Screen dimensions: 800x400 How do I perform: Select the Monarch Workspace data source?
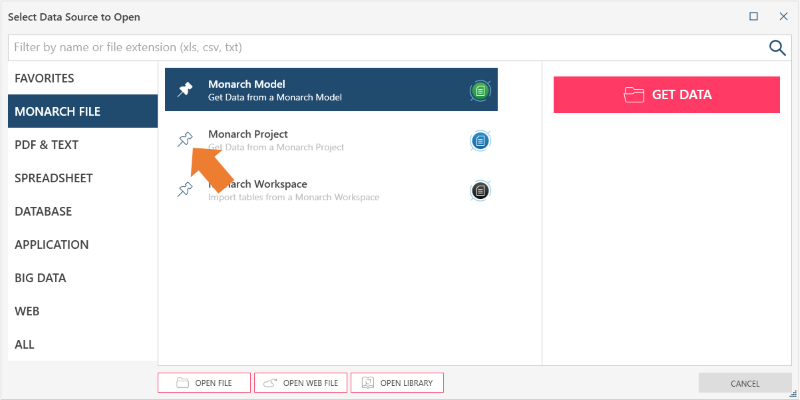coord(331,190)
